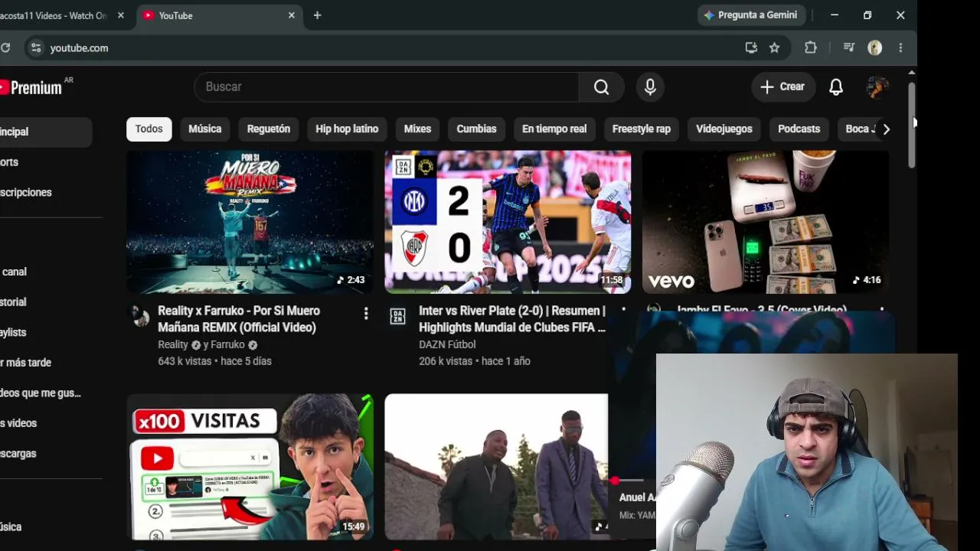
Task: Open a new browser tab
Action: click(317, 15)
